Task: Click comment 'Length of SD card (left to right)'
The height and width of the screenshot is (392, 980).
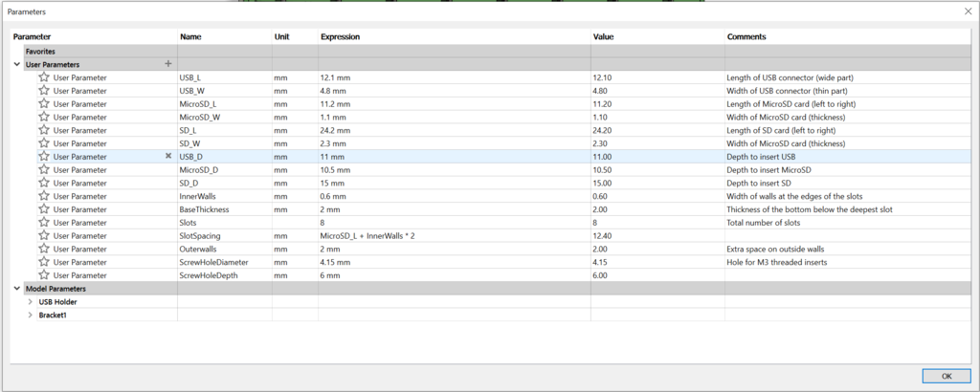Action: [x=781, y=130]
